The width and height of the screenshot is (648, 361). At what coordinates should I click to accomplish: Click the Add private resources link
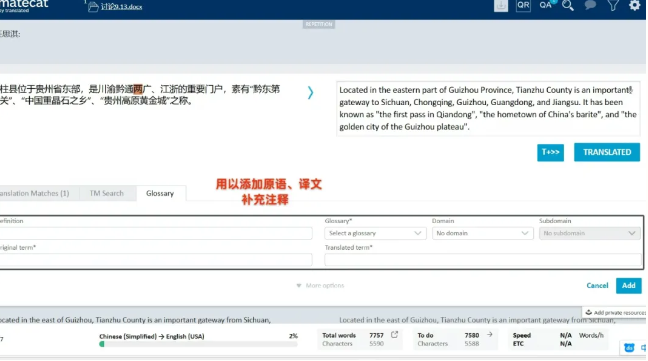coord(619,313)
